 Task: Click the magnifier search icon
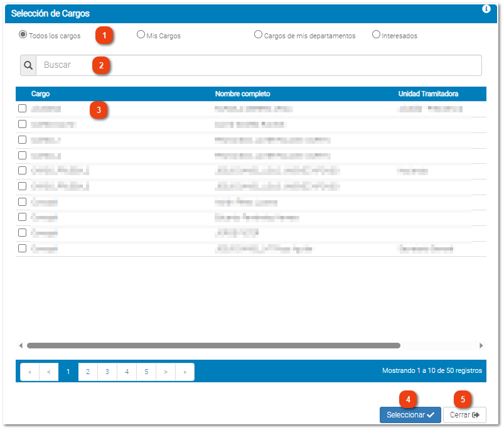click(28, 65)
